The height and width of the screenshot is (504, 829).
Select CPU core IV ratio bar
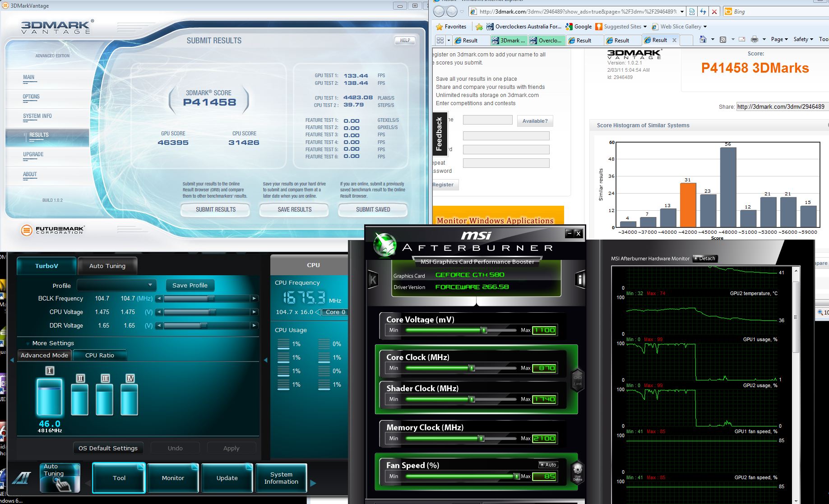click(129, 399)
